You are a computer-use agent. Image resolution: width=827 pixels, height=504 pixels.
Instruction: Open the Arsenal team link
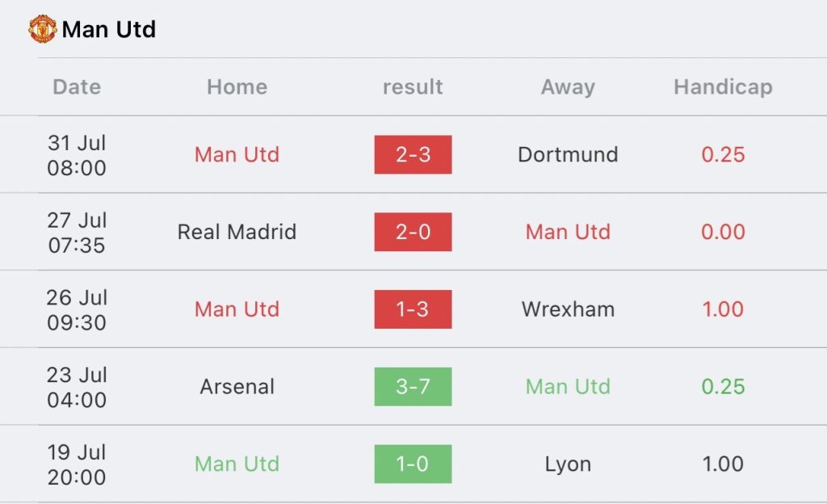237,387
